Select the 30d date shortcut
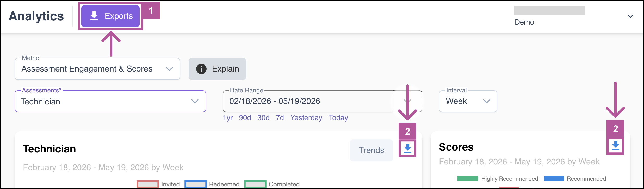The height and width of the screenshot is (189, 644). click(263, 118)
